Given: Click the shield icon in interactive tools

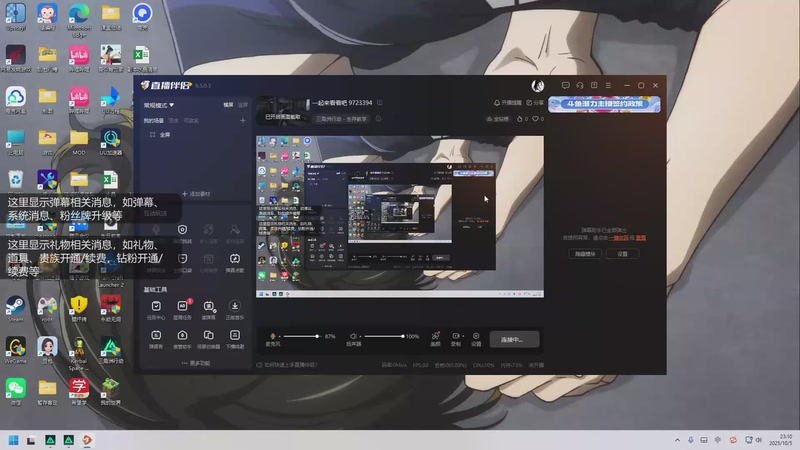Looking at the screenshot, I should [x=182, y=230].
